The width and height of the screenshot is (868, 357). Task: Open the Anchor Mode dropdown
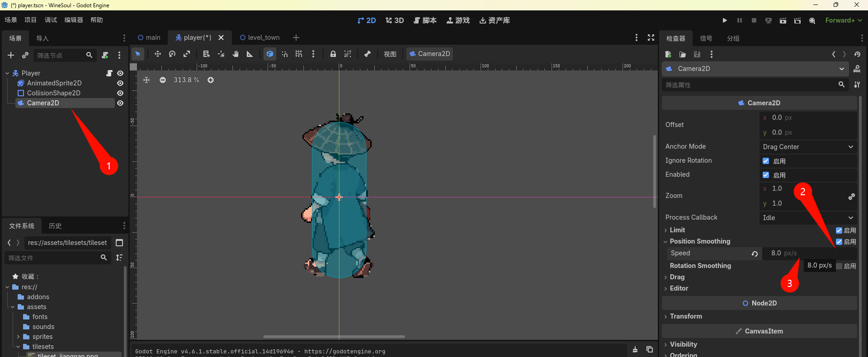click(808, 147)
